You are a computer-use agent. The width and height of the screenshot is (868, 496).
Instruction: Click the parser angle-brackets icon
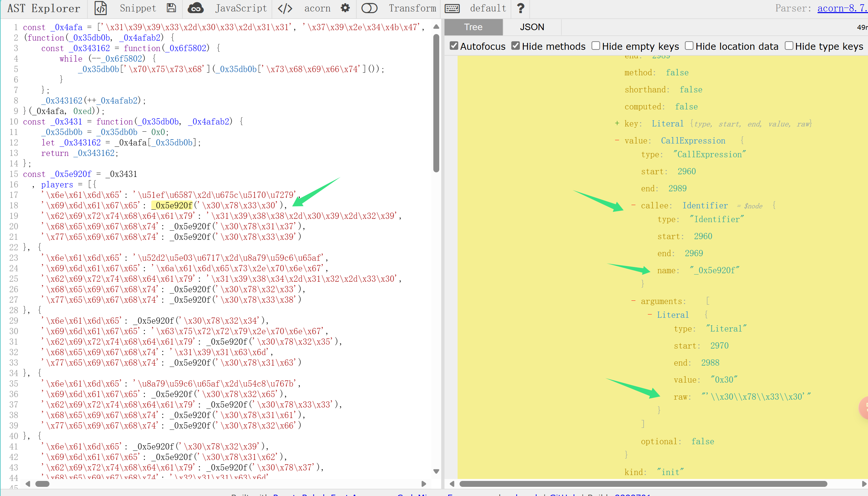pyautogui.click(x=285, y=8)
